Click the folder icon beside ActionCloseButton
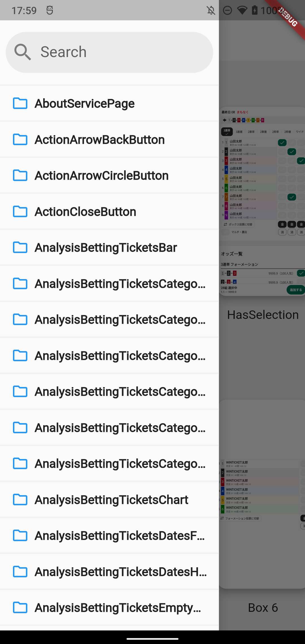This screenshot has height=644, width=305. [x=20, y=212]
